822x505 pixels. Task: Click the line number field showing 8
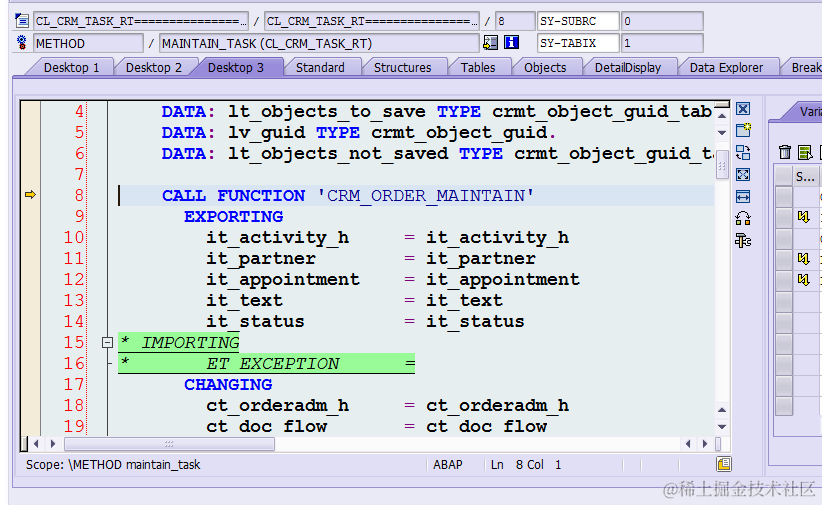515,21
